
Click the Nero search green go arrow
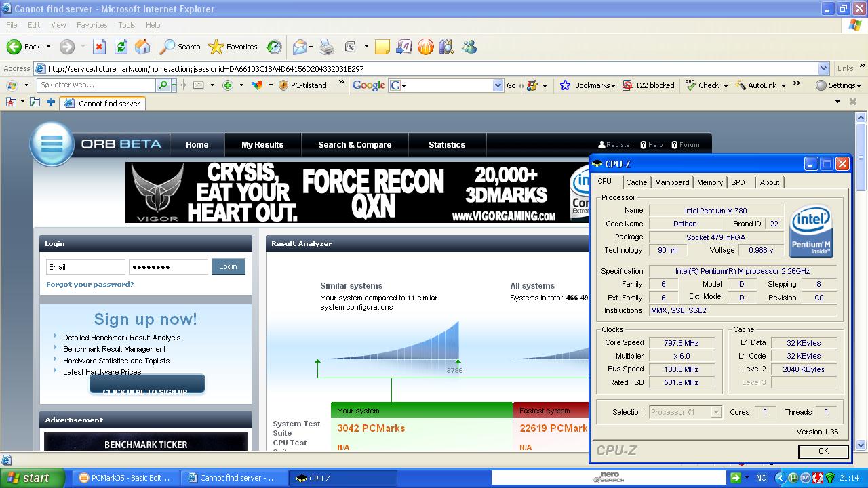pos(736,478)
